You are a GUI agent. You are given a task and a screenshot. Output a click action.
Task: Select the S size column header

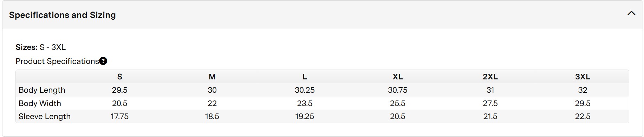pyautogui.click(x=119, y=77)
